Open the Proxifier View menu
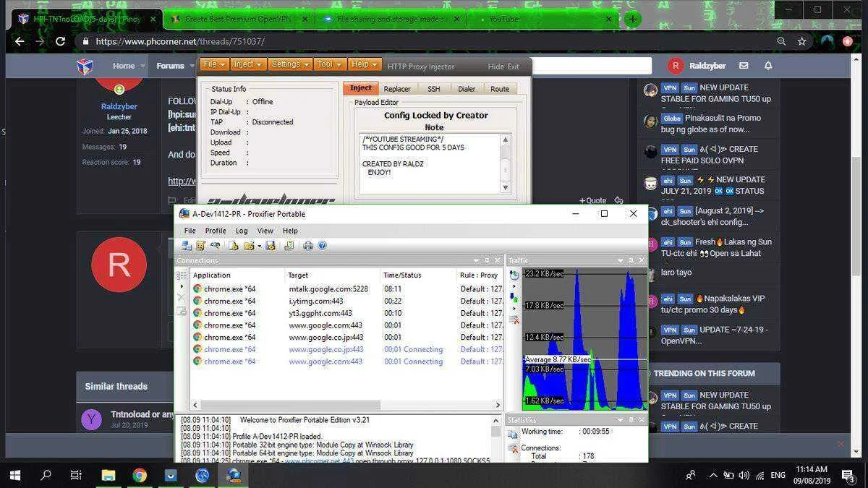The height and width of the screenshot is (488, 868). point(265,231)
